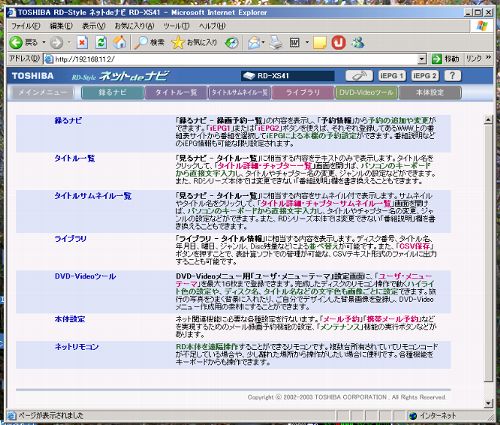The image size is (500, 425).
Task: Open the 表示(V) menu
Action: coord(94,26)
